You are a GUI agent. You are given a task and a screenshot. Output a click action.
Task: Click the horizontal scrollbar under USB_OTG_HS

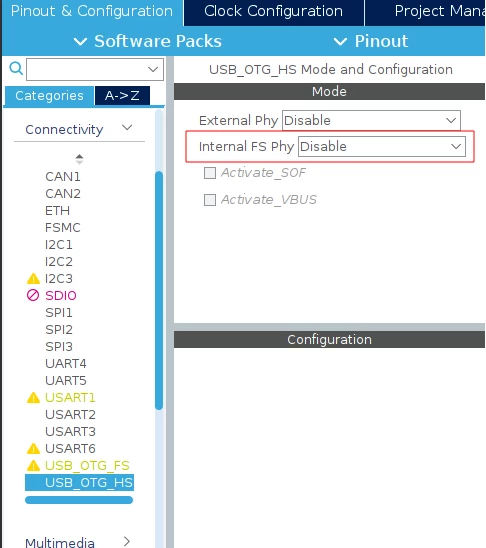pyautogui.click(x=79, y=500)
